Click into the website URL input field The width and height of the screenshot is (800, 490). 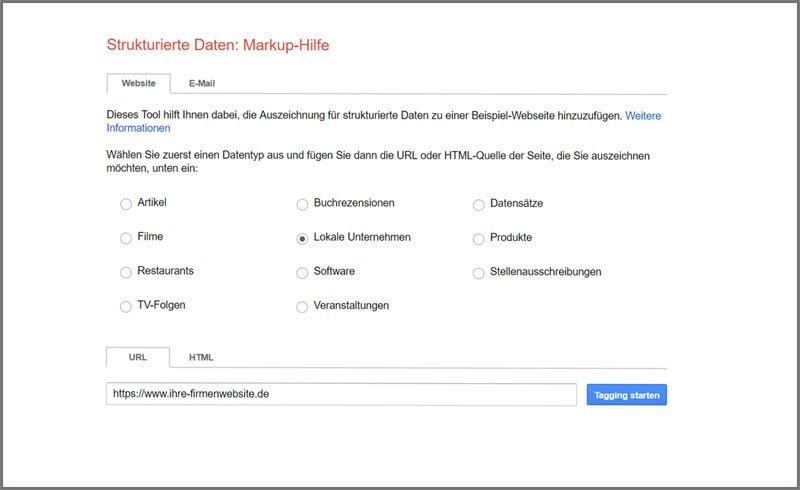point(340,394)
